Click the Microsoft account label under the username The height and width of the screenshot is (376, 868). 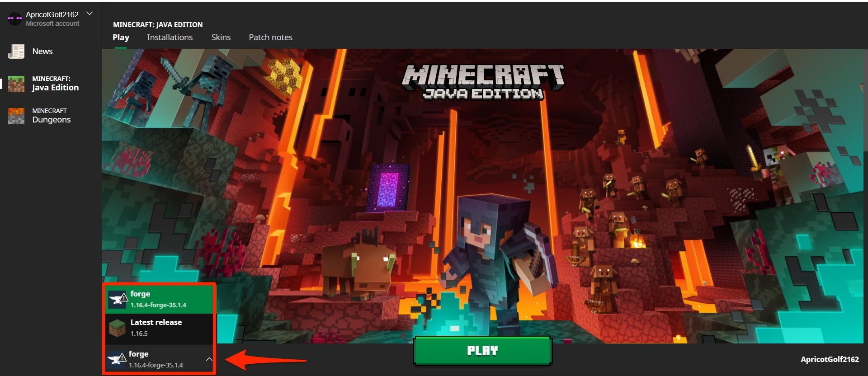(x=52, y=23)
